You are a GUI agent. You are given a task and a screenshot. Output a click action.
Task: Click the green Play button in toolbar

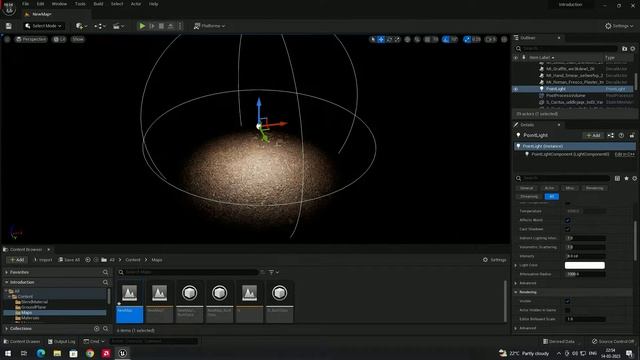point(142,26)
